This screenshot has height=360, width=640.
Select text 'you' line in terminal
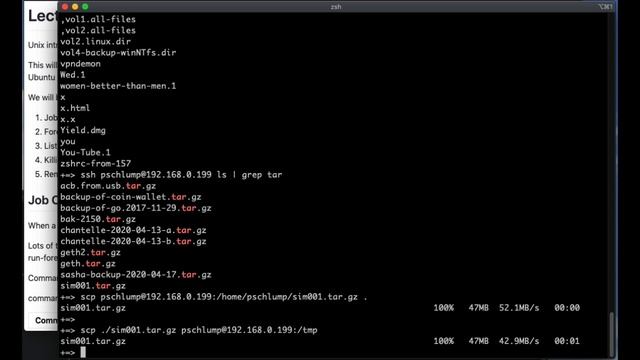tap(68, 141)
